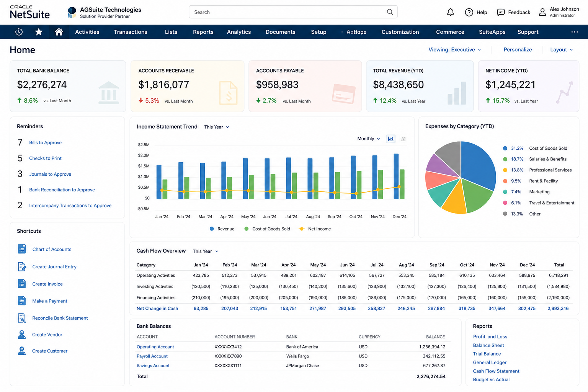Open the Payroll Account link
The width and height of the screenshot is (588, 392).
pyautogui.click(x=152, y=356)
